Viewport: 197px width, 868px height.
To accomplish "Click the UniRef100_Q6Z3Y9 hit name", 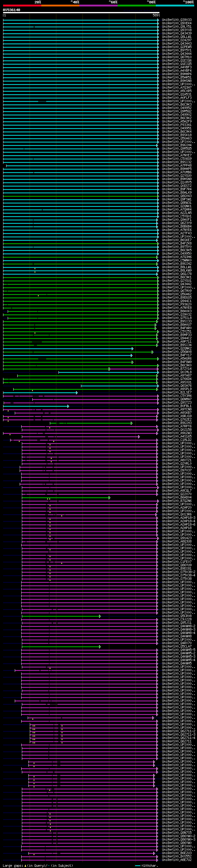I will pos(177,223).
